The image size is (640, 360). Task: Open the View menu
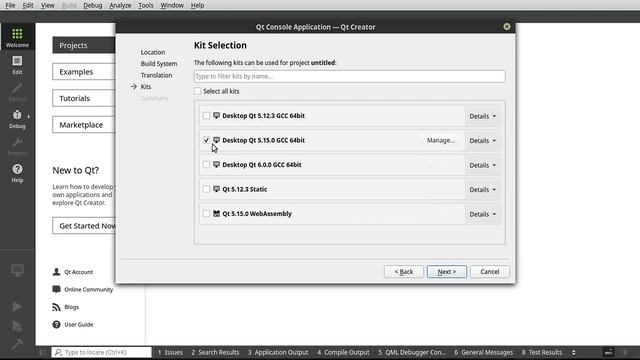tap(48, 5)
